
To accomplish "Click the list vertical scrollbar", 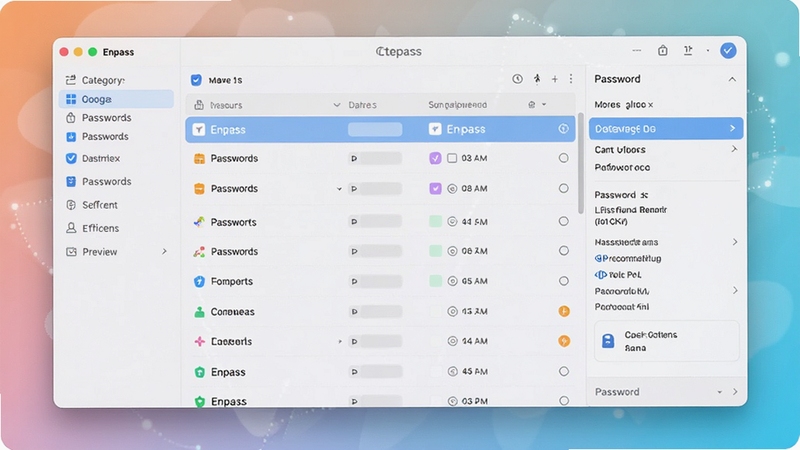I will point(581,163).
